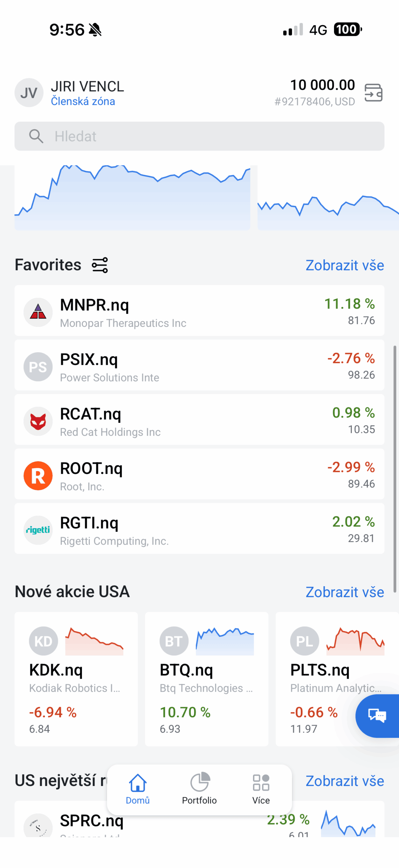Tap the JV profile avatar
The image size is (399, 868).
(29, 93)
